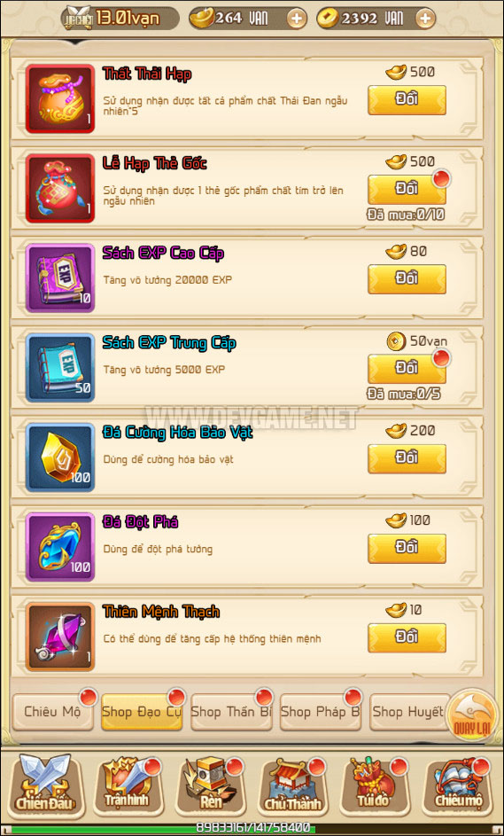Add gold ingots with the plus icon
Screen dimensions: 504x836
297,20
